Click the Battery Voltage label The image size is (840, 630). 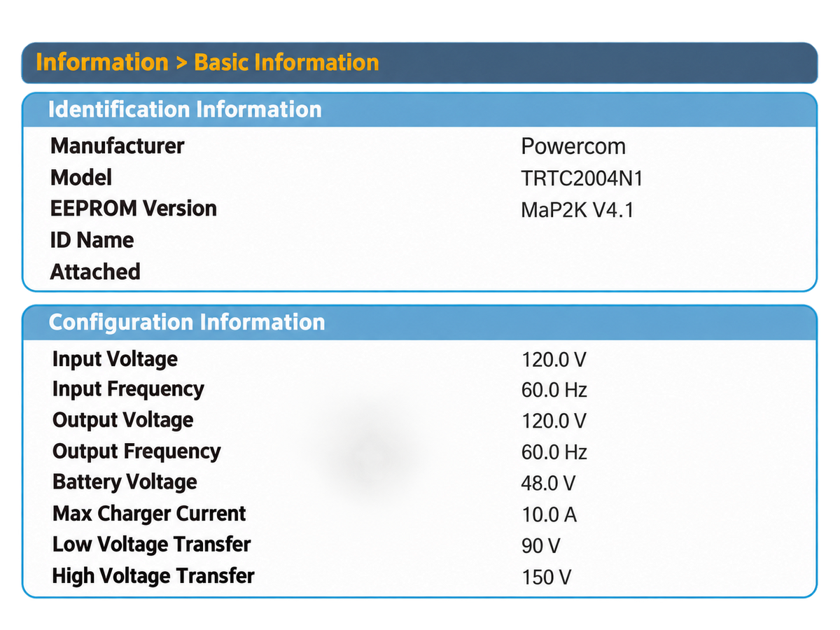(125, 482)
